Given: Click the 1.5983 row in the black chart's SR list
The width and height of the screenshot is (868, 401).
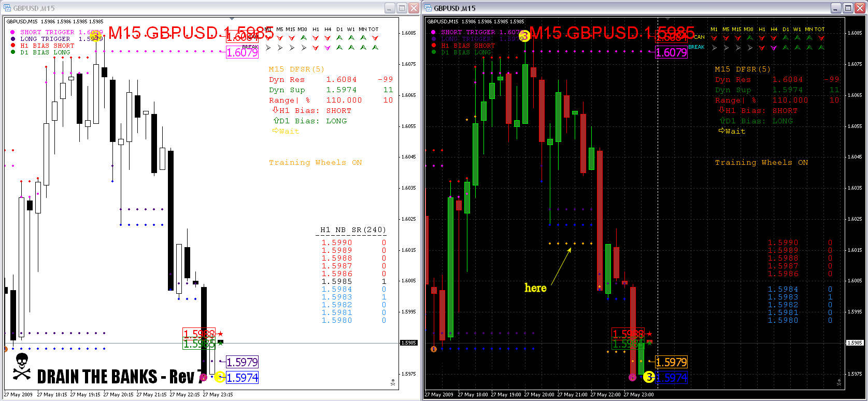Looking at the screenshot, I should pyautogui.click(x=800, y=297).
